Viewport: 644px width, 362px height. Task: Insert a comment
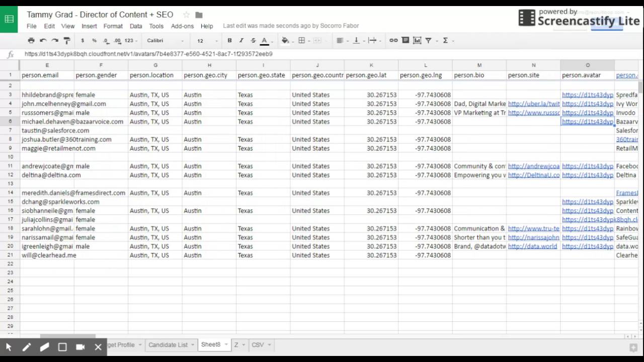coord(406,40)
